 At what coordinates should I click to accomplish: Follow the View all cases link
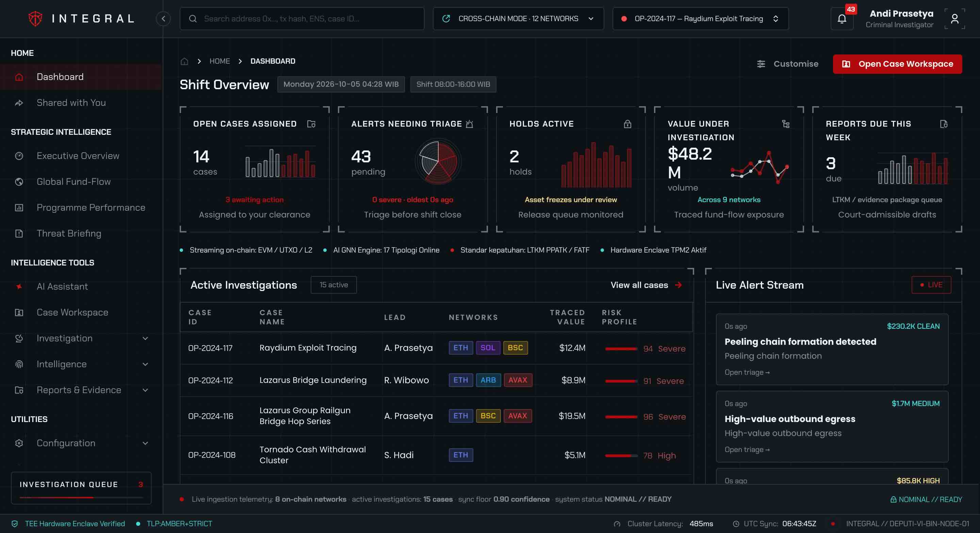pyautogui.click(x=647, y=285)
